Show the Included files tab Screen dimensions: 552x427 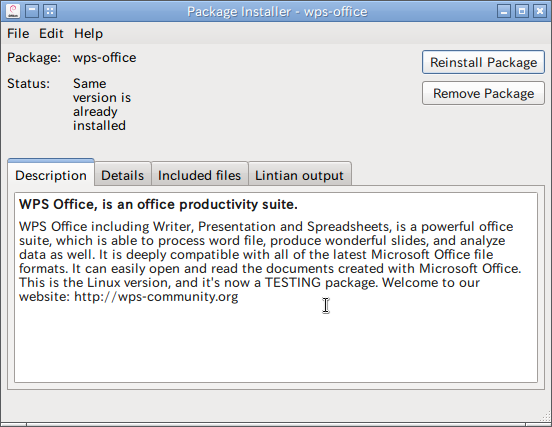[199, 175]
